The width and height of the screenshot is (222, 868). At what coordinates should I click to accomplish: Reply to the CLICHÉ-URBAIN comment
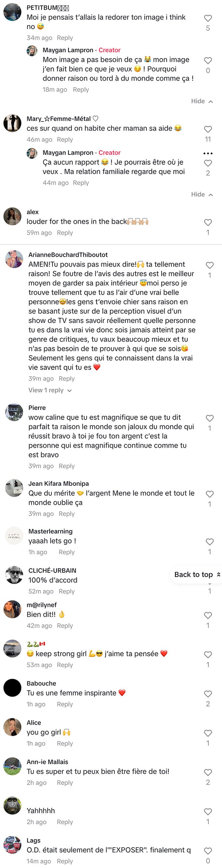tap(67, 591)
